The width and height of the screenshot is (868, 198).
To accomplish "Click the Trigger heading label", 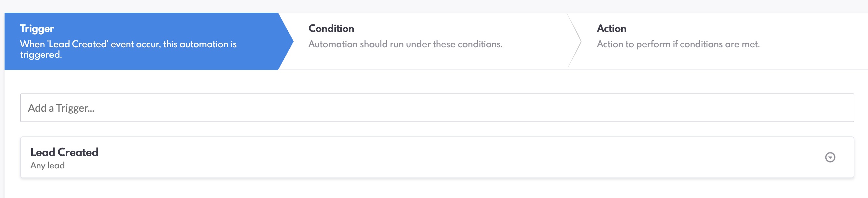I will click(x=37, y=28).
